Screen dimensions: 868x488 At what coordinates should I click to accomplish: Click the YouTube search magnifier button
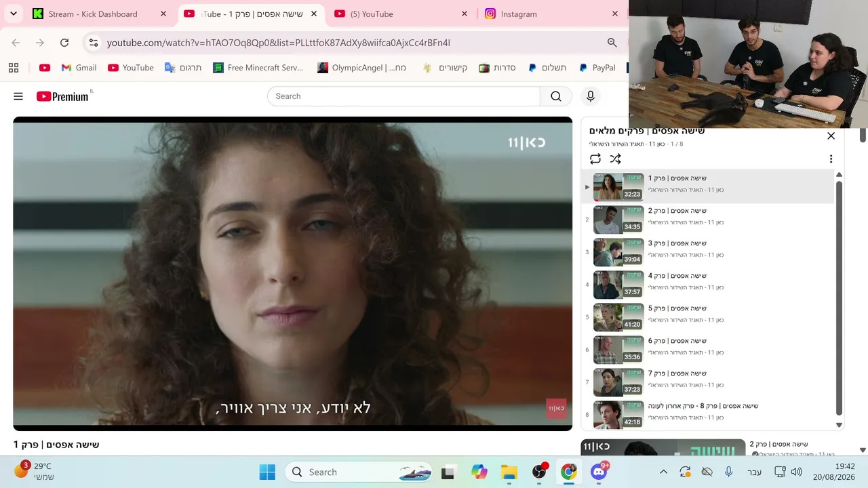coord(556,96)
